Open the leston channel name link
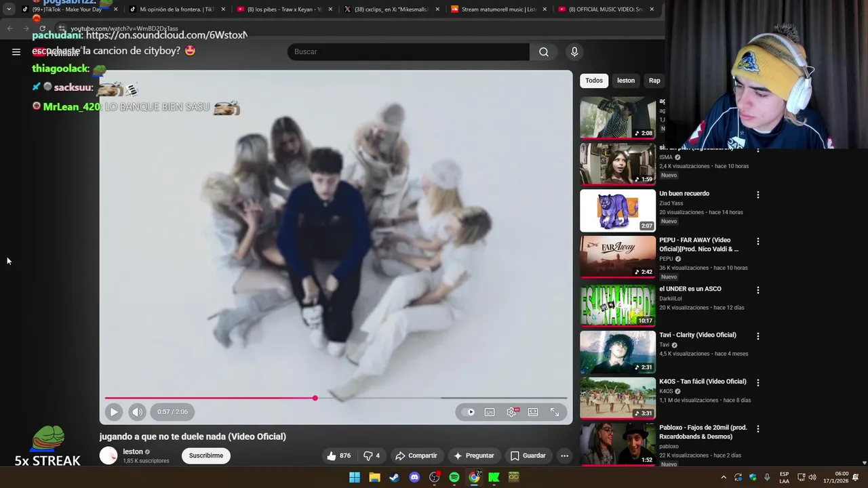868x488 pixels. [133, 451]
